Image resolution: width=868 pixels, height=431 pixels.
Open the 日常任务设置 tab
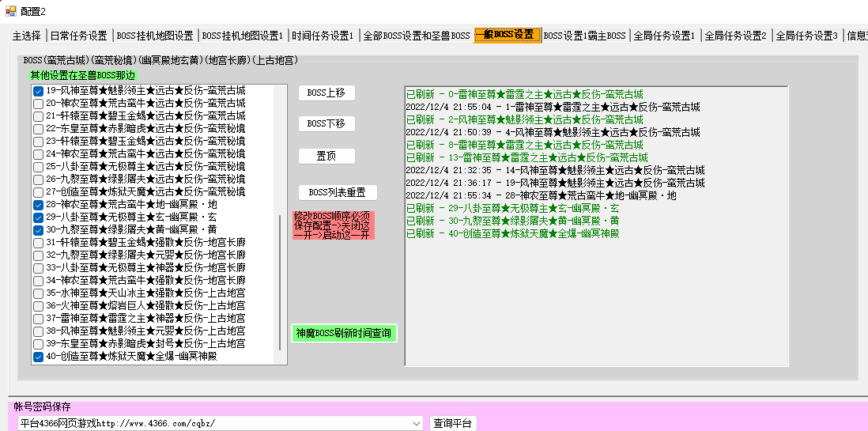[79, 36]
